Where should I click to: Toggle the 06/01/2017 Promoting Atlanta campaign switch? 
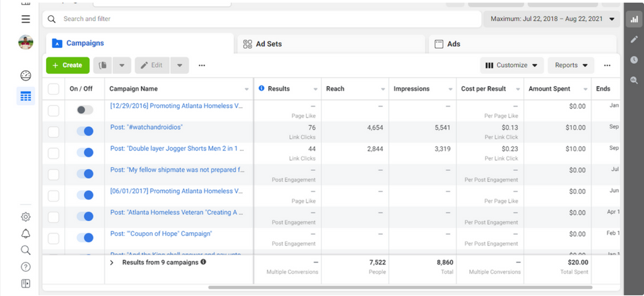[x=85, y=195]
